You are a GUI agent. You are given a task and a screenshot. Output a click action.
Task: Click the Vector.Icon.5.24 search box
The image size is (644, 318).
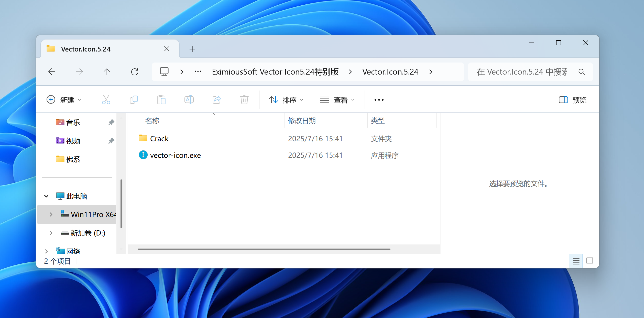click(522, 72)
